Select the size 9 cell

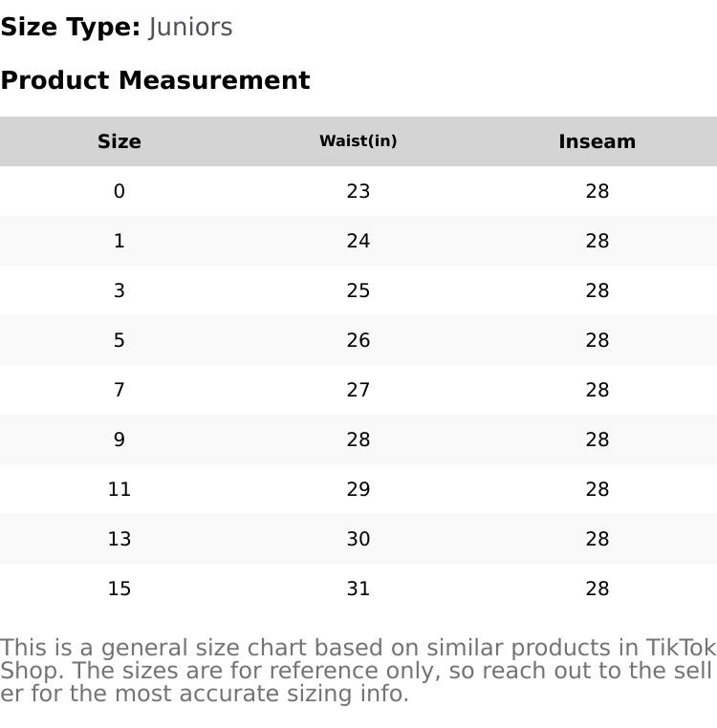pos(119,439)
